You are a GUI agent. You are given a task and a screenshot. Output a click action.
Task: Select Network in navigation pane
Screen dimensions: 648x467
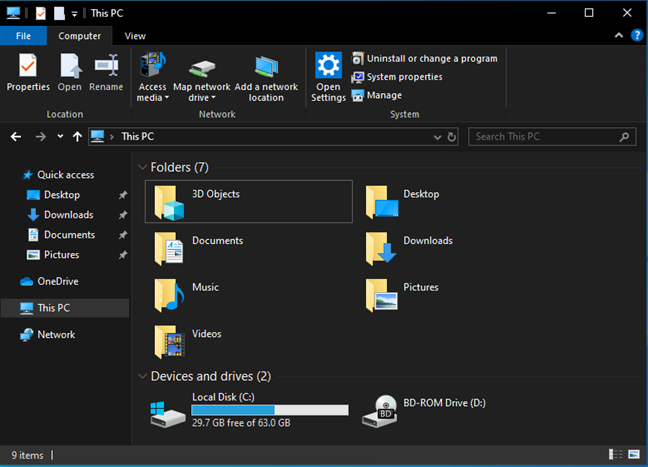pos(48,334)
